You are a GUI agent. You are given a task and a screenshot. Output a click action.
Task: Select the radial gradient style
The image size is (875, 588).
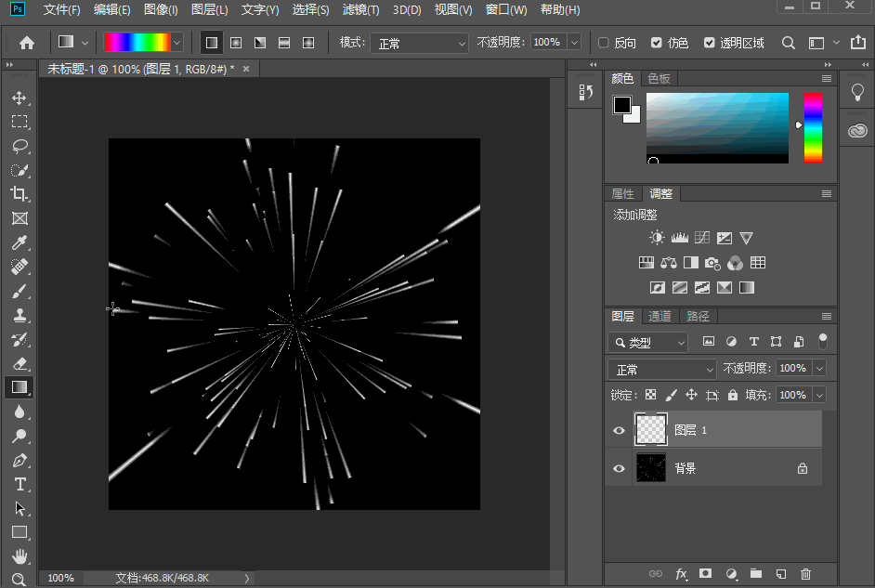pyautogui.click(x=236, y=43)
